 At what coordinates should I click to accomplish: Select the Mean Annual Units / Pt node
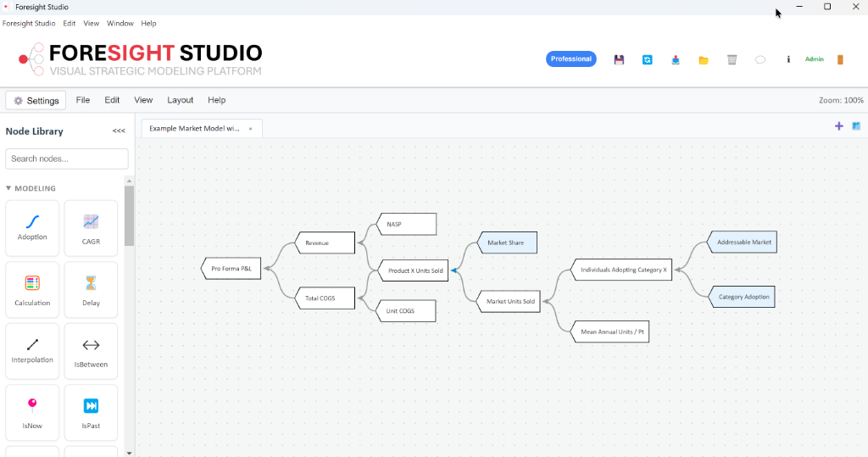click(609, 332)
